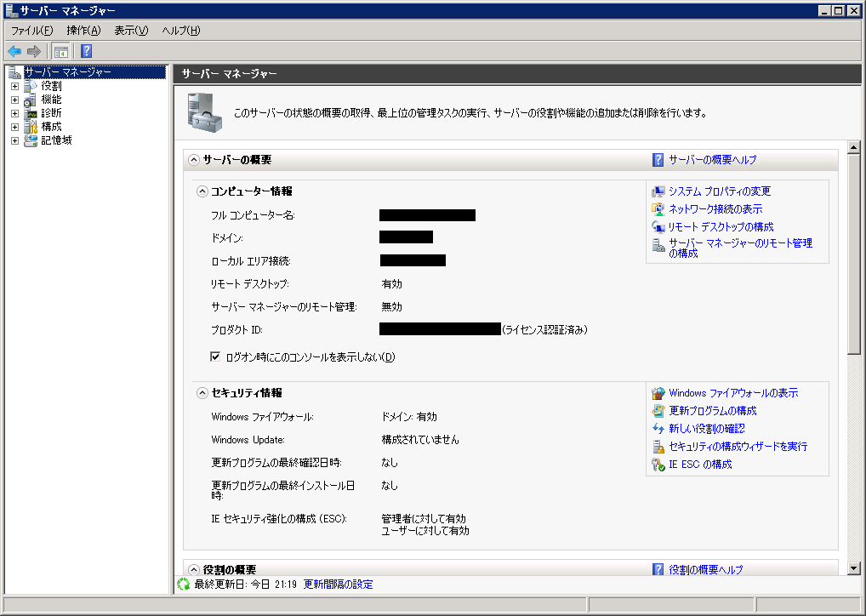This screenshot has height=616, width=866.
Task: Click the scrollbar down arrow
Action: [x=854, y=568]
